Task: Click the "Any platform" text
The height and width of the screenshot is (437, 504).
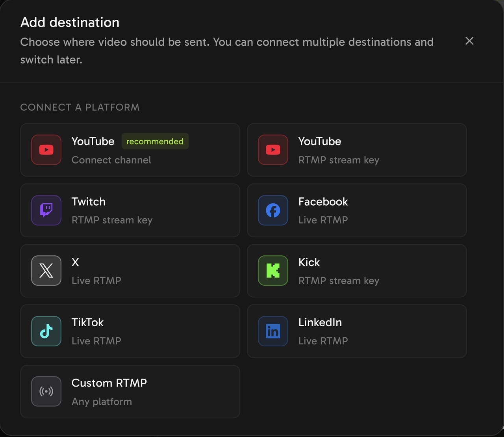Action: 102,402
